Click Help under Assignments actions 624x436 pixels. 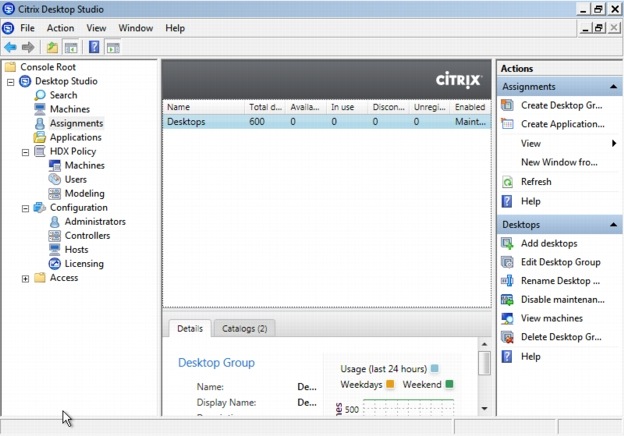click(x=530, y=201)
